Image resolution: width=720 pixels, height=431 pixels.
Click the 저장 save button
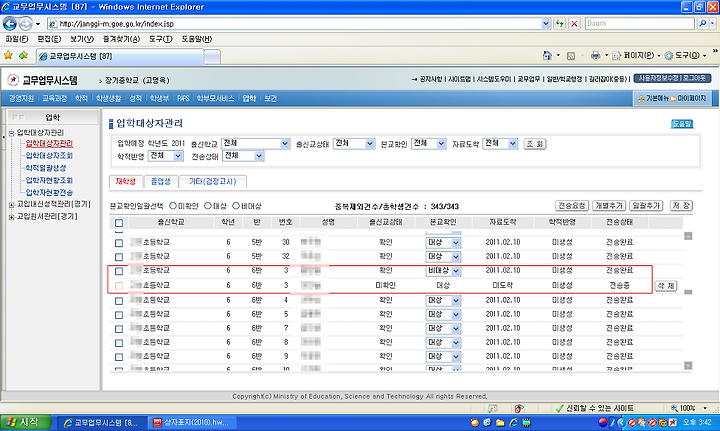click(681, 206)
